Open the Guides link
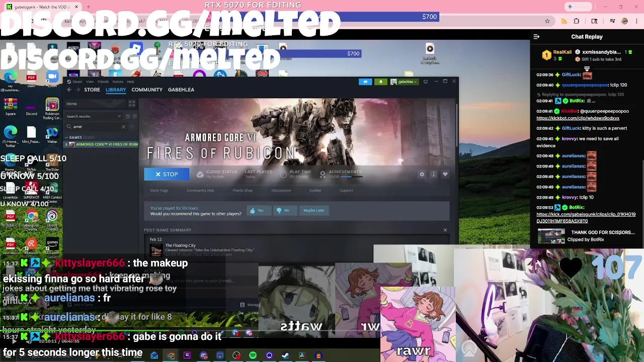644x362 pixels. tap(315, 191)
